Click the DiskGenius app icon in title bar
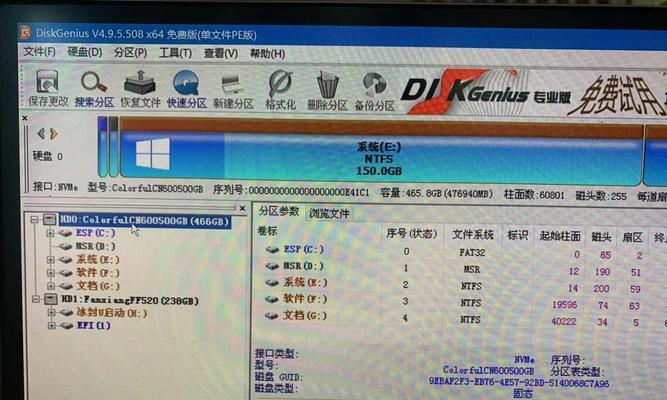Viewport: 667px width, 400px height. click(26, 32)
